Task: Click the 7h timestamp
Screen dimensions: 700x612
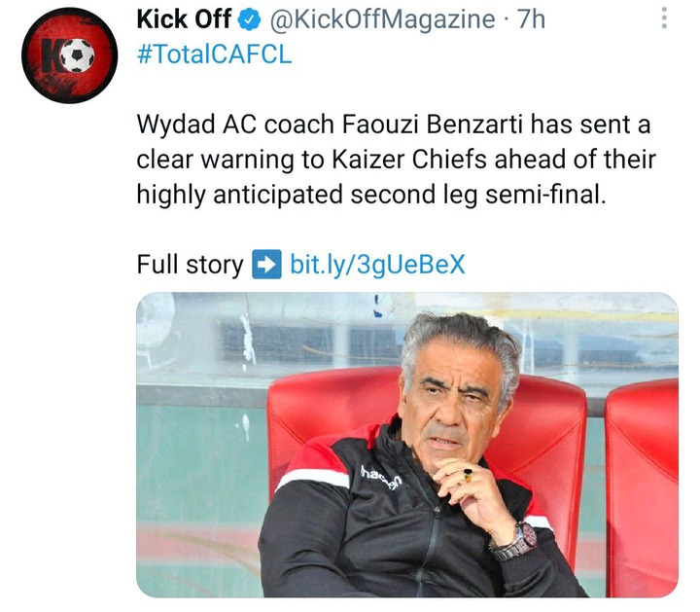Action: click(531, 19)
